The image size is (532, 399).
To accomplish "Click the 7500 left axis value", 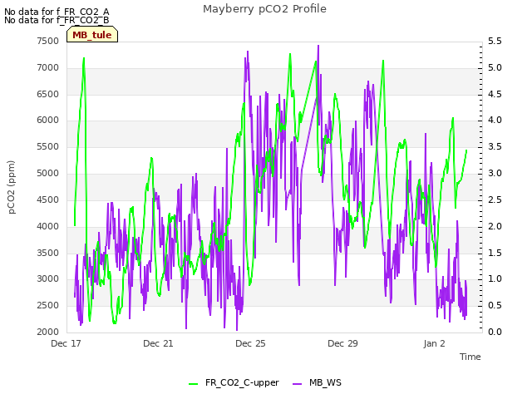I will click(x=48, y=41).
